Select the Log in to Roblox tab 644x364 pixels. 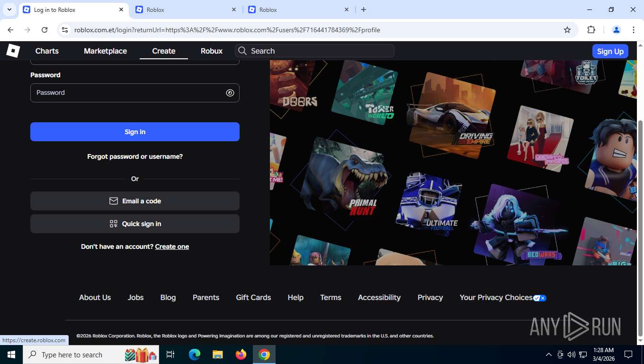coord(73,9)
